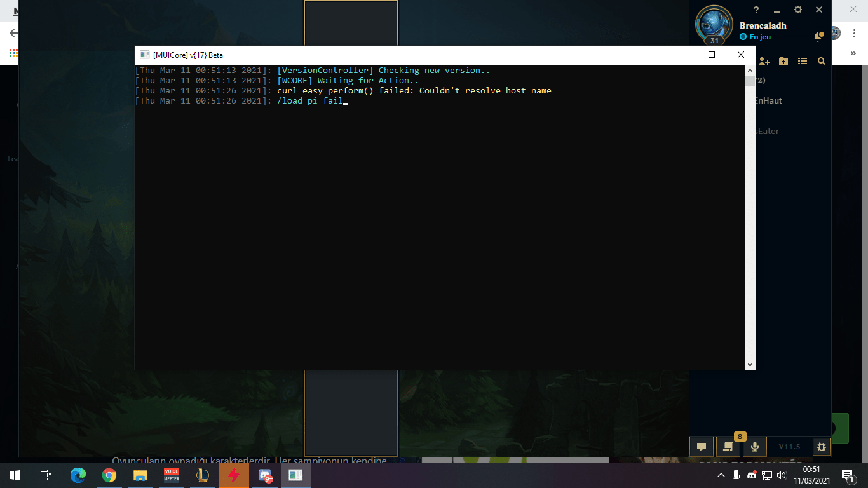Screen dimensions: 868x488
Task: Click the MUICore console title bar icon
Action: [x=144, y=55]
